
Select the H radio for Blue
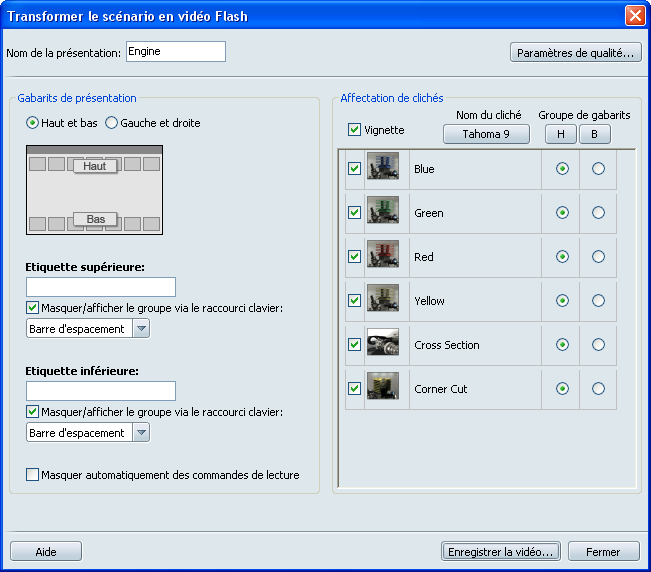tap(562, 169)
